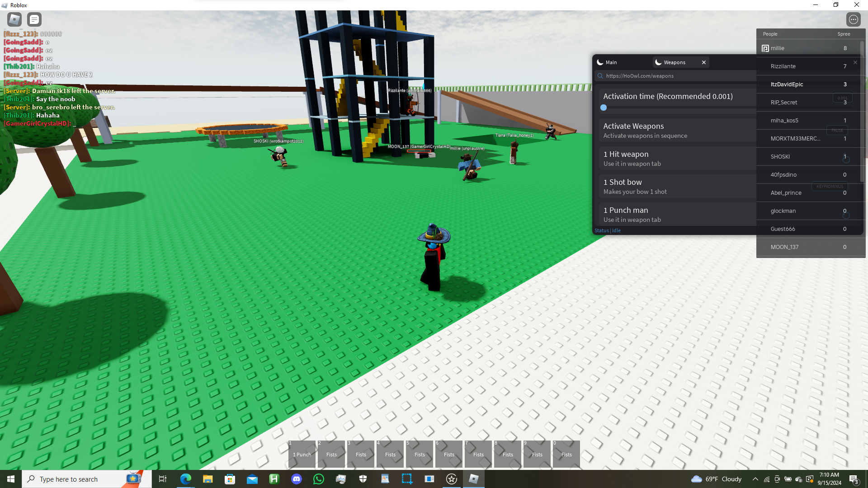Viewport: 868px width, 488px height.
Task: Equip the Fists item in slot 8
Action: tap(508, 454)
